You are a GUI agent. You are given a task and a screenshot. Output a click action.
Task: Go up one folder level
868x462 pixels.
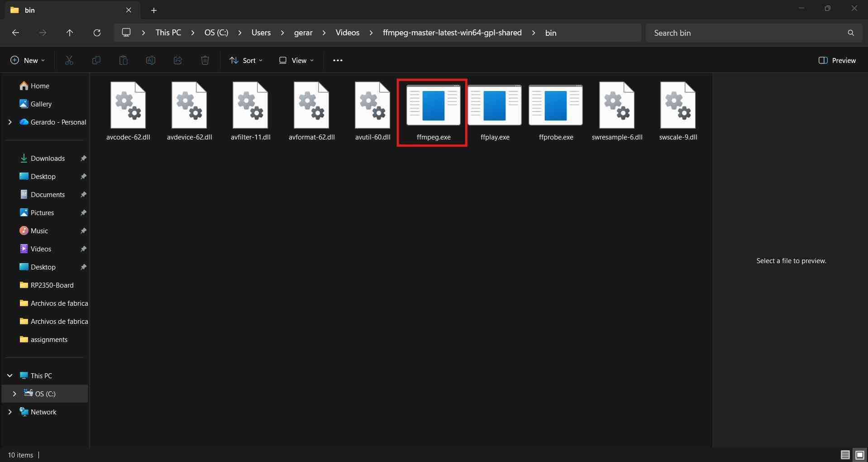pyautogui.click(x=70, y=33)
